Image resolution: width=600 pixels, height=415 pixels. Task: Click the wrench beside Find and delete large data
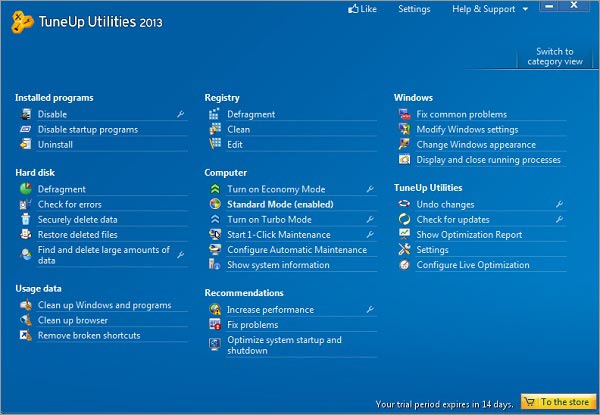(x=181, y=255)
